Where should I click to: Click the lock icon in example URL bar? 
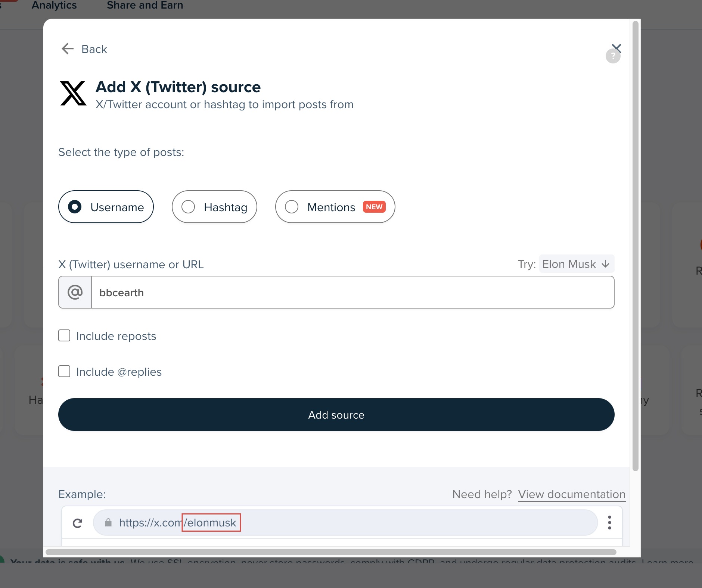[108, 523]
